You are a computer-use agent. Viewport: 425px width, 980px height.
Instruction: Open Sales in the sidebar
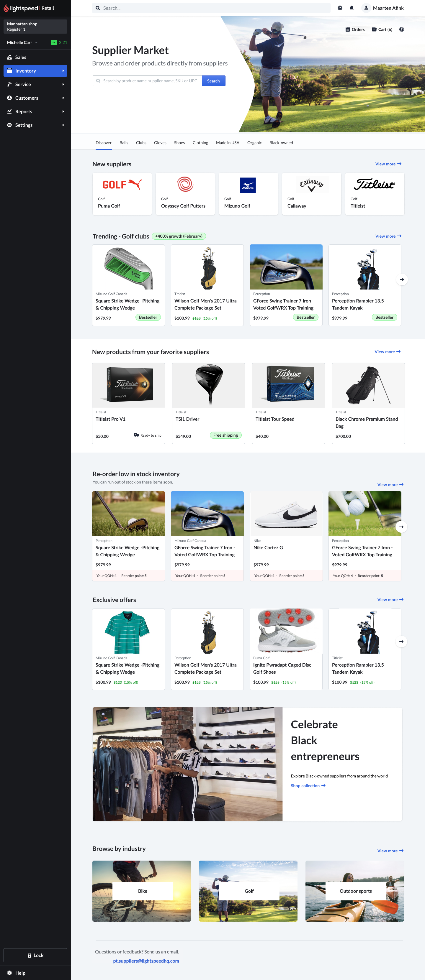click(x=35, y=57)
